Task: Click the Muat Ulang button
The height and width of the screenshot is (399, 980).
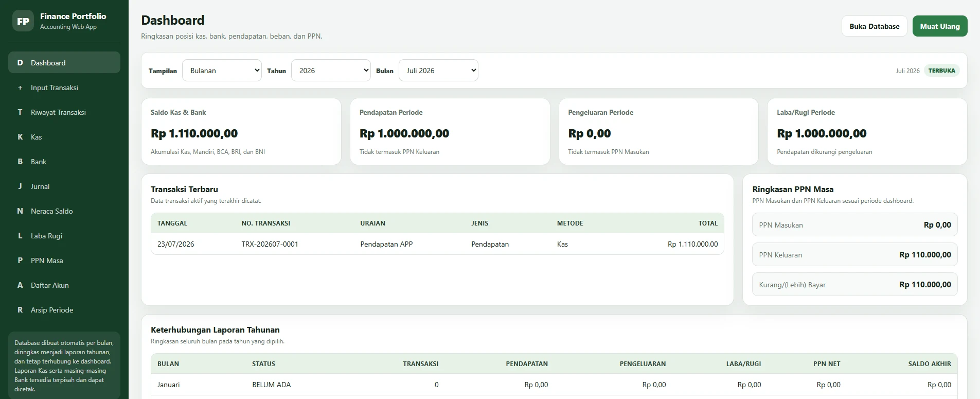Action: click(940, 26)
